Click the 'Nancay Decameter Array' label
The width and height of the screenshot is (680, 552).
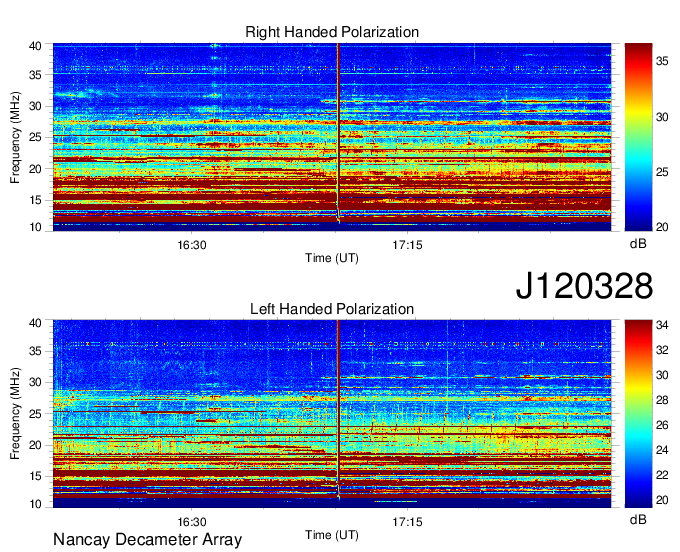point(147,540)
